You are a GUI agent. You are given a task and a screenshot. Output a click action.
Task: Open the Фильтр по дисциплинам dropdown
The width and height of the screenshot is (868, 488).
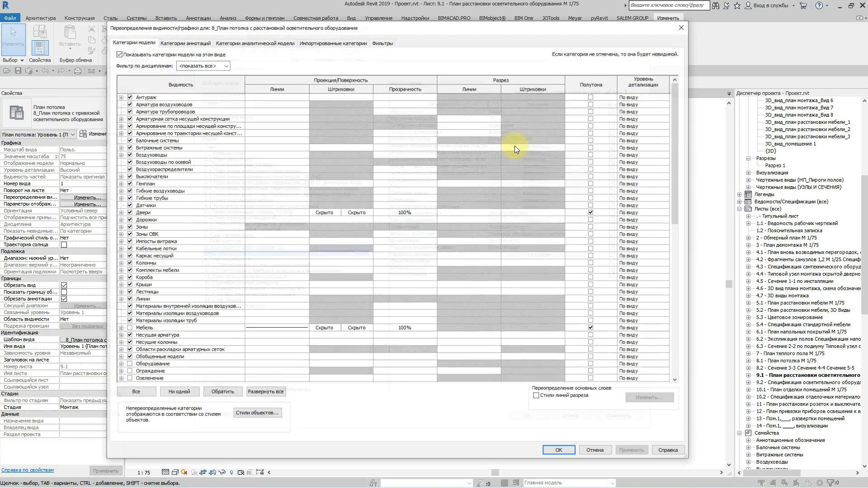tap(203, 66)
